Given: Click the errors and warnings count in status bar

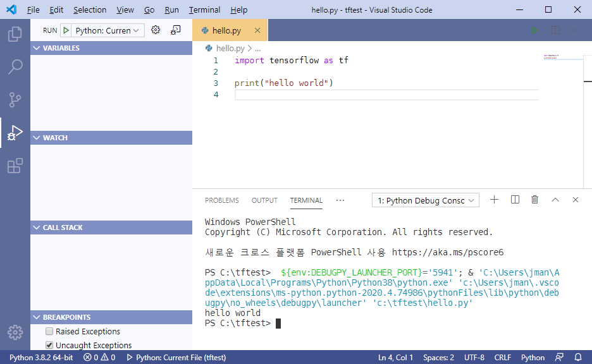Looking at the screenshot, I should tap(99, 357).
